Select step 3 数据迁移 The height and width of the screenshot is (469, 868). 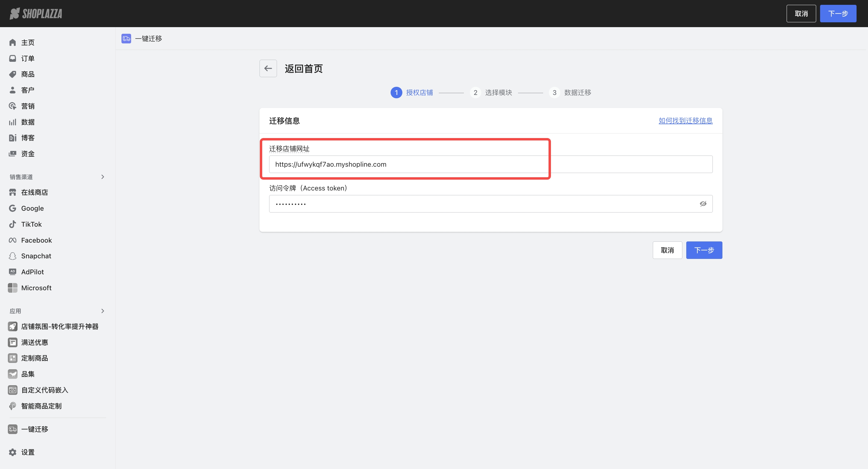pos(570,93)
